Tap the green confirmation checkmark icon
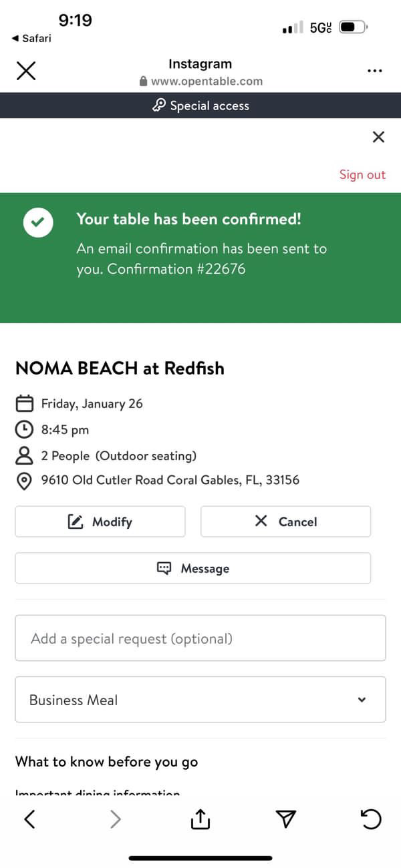The image size is (401, 868). [38, 223]
